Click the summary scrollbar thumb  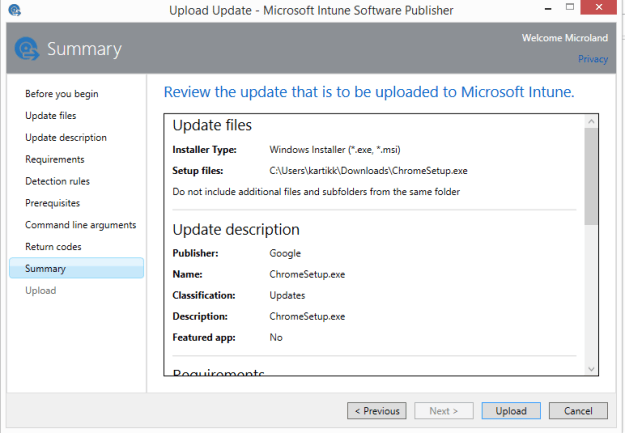click(591, 176)
